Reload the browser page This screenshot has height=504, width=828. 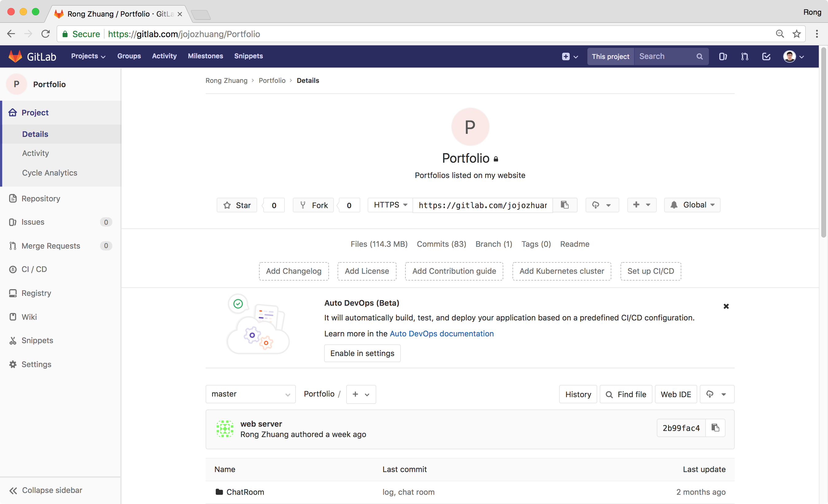[46, 34]
